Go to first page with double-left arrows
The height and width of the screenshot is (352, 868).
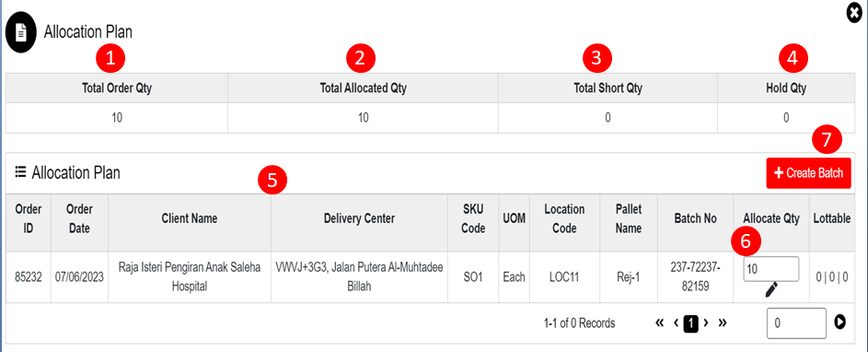pos(659,323)
